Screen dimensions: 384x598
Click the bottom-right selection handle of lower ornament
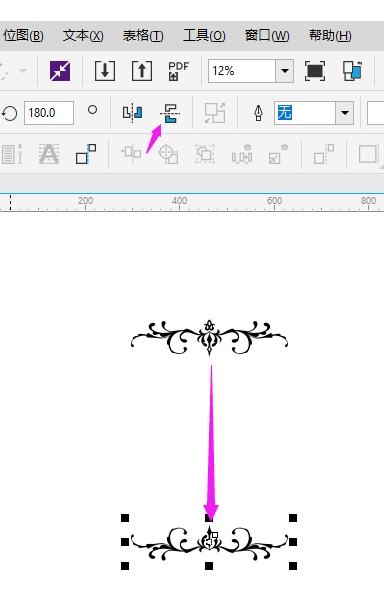click(293, 566)
